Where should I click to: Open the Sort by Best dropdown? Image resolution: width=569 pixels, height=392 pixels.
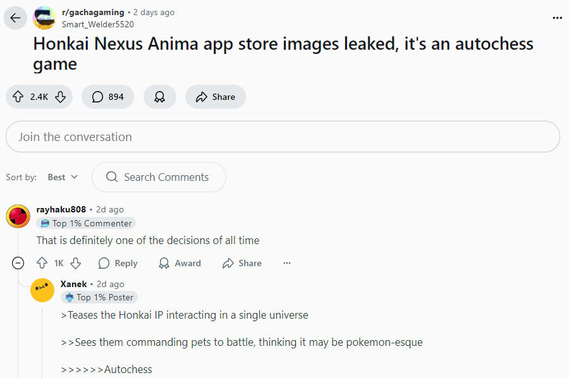[x=63, y=177]
